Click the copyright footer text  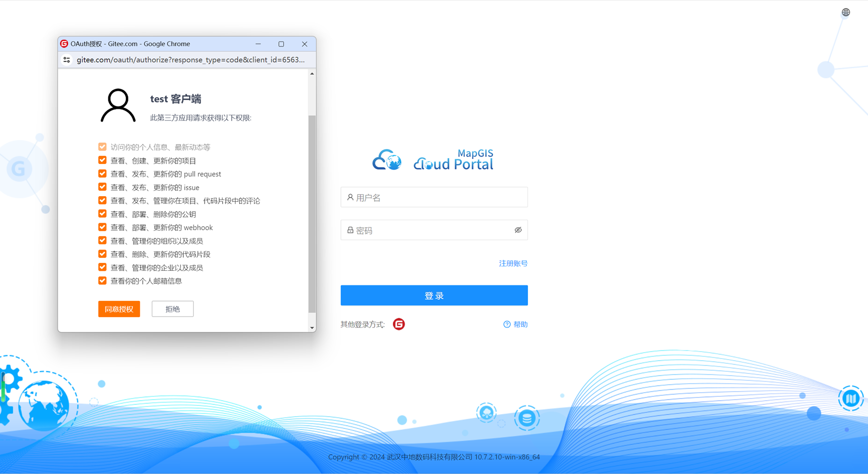pos(434,457)
